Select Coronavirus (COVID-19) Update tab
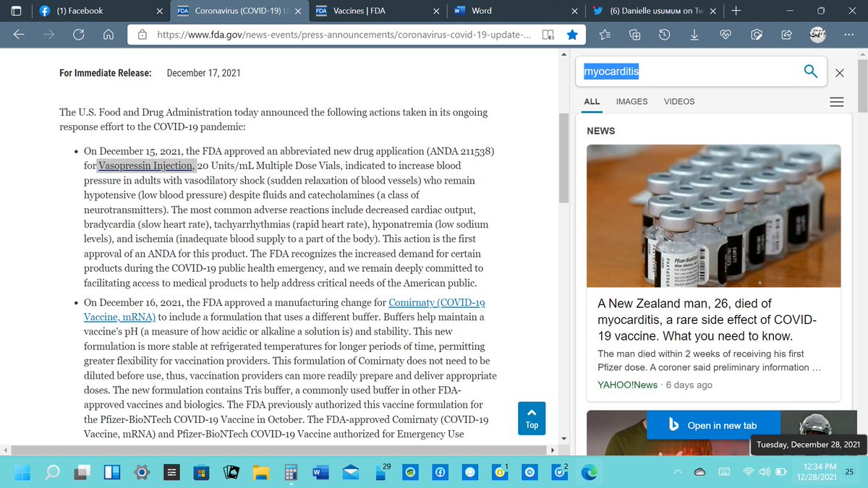Image resolution: width=868 pixels, height=488 pixels. 238,11
